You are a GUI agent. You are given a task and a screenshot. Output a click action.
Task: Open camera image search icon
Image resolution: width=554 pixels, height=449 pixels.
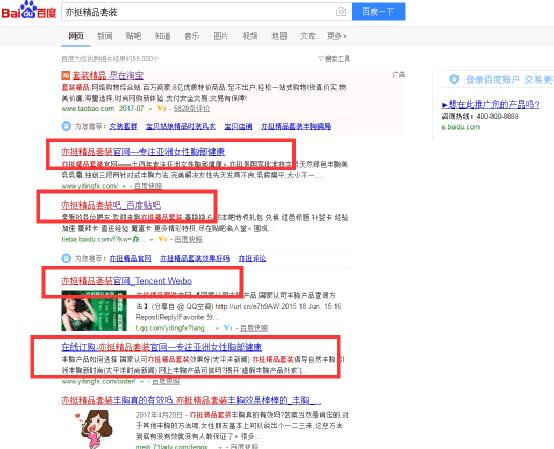coord(341,12)
